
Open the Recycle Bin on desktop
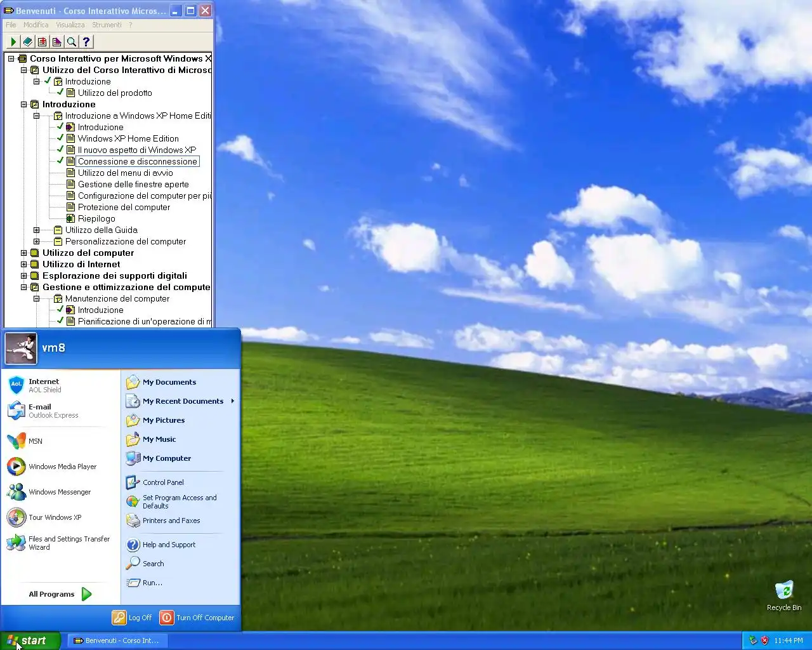784,595
